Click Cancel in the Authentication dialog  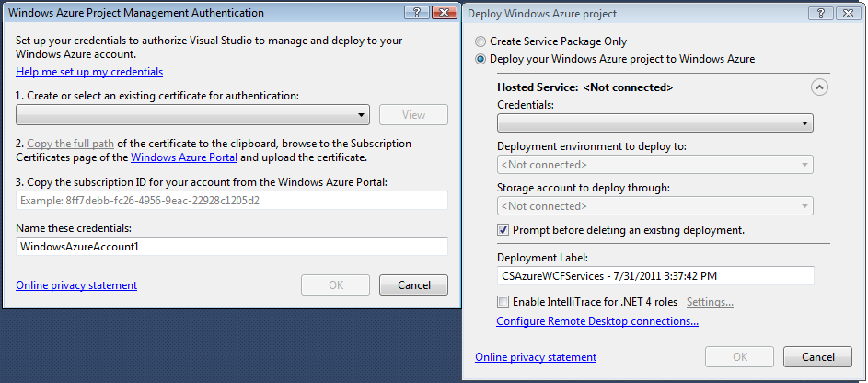click(413, 285)
